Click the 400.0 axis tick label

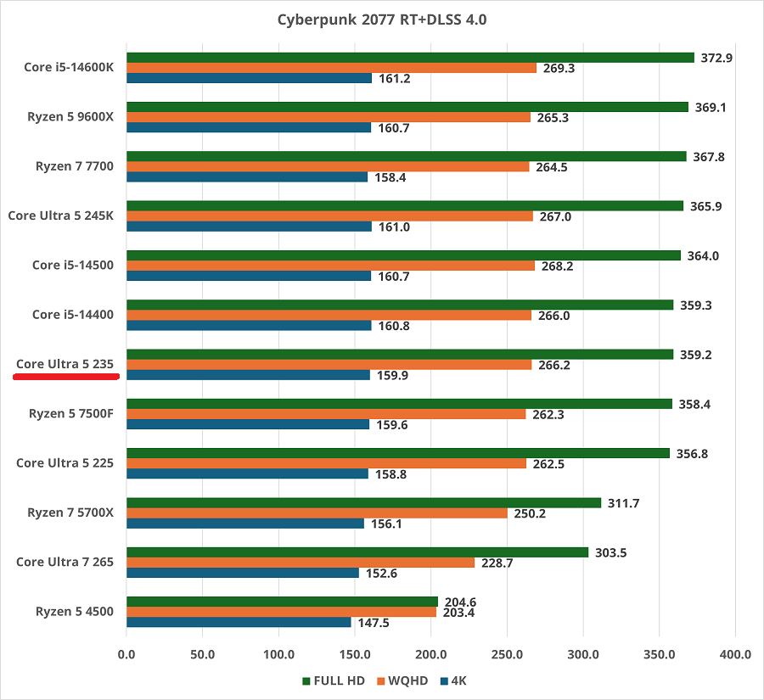(735, 655)
